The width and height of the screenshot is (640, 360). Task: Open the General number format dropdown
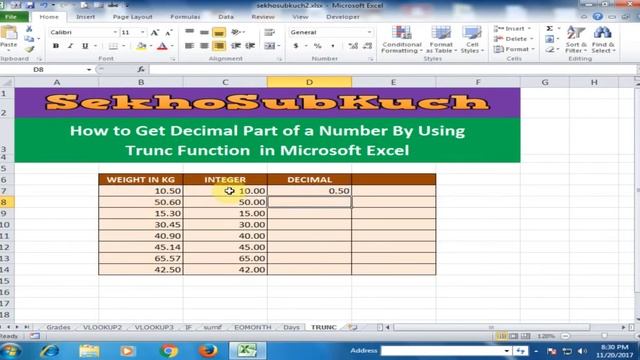(369, 32)
